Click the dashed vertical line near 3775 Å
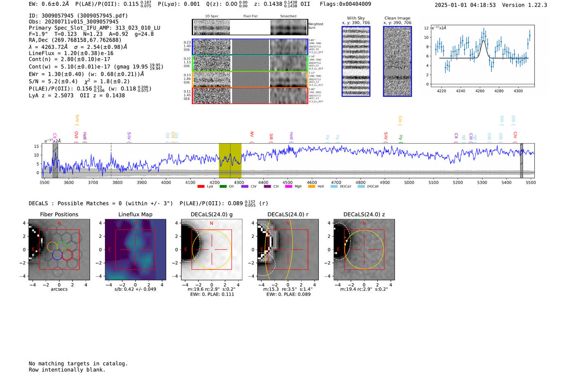The height and width of the screenshot is (392, 576). 111,160
